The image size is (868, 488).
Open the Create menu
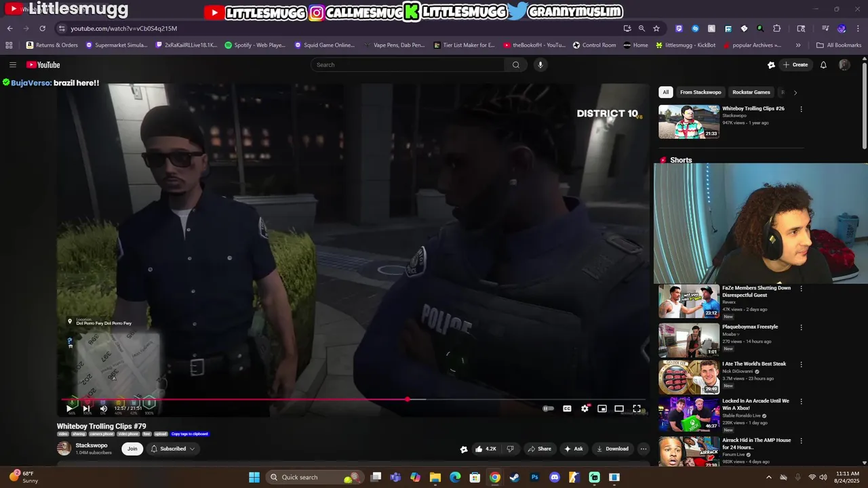(795, 64)
